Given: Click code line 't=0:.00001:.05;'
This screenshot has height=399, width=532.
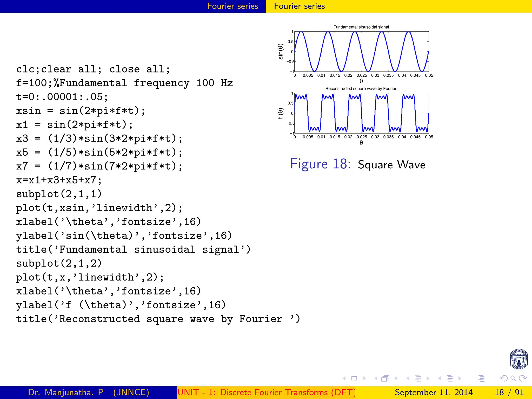Looking at the screenshot, I should (x=62, y=97).
